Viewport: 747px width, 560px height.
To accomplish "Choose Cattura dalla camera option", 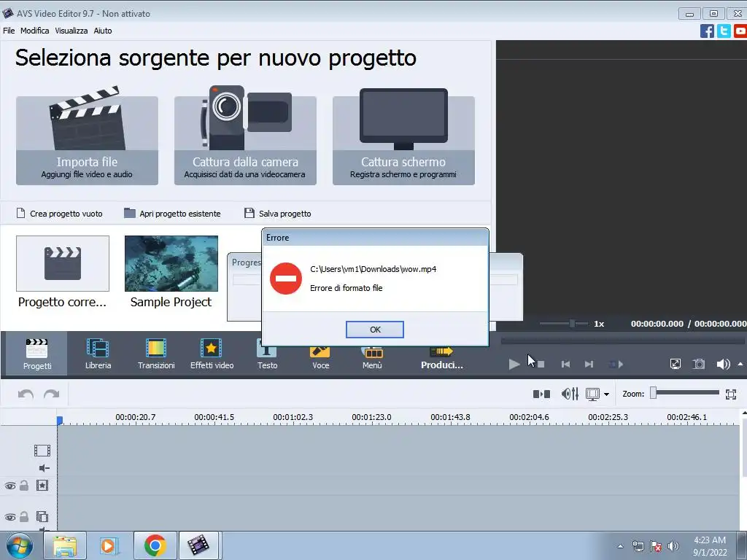I will tap(245, 141).
